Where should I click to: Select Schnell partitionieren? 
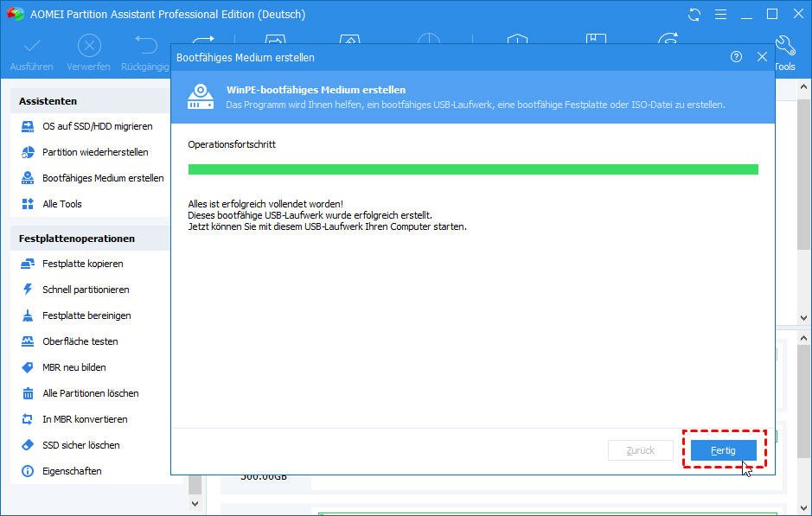(x=86, y=290)
